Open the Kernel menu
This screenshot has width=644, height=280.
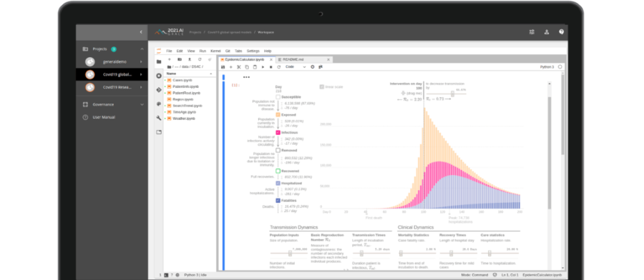pos(215,51)
